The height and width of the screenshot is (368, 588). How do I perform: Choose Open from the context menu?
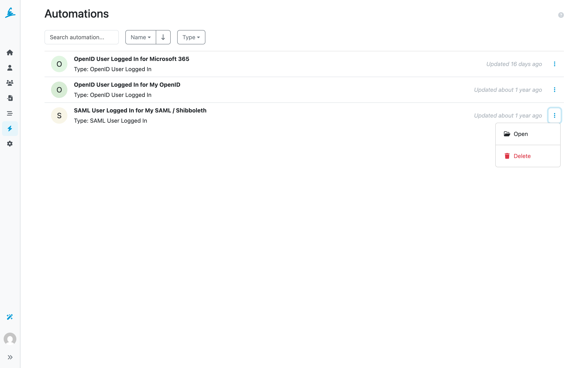[528, 134]
